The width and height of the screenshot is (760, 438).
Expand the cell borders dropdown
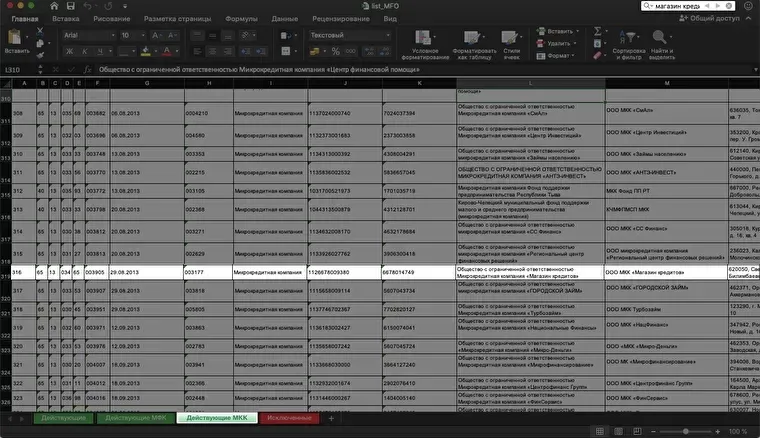point(134,51)
